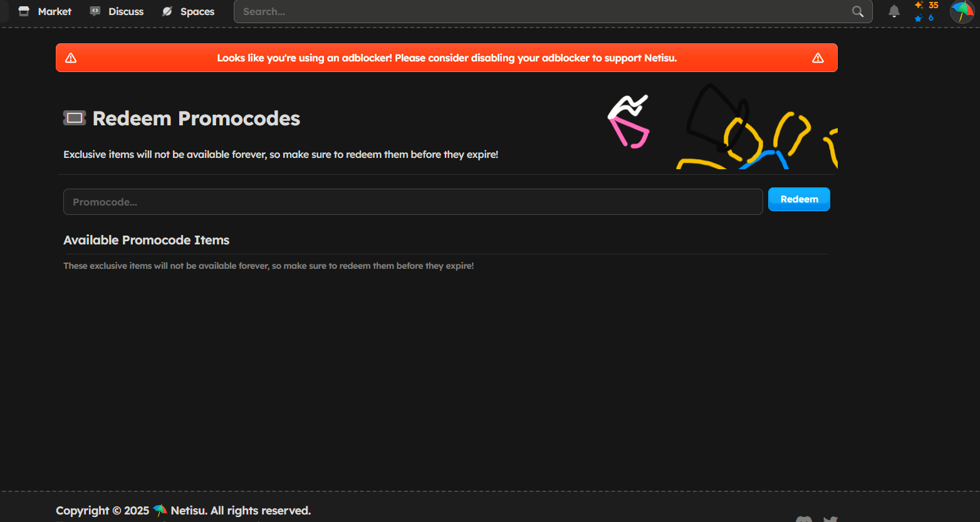Image resolution: width=980 pixels, height=522 pixels.
Task: Open the Market menu item
Action: point(55,11)
